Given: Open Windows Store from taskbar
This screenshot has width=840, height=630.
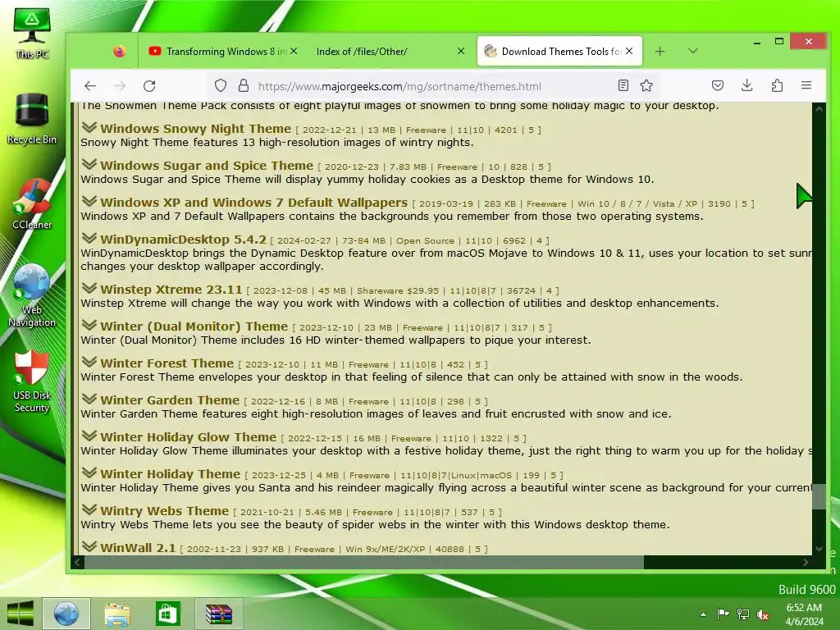Looking at the screenshot, I should 167,614.
